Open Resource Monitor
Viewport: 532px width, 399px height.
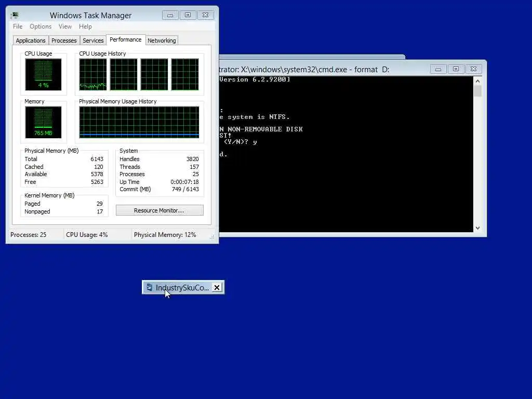pyautogui.click(x=159, y=210)
